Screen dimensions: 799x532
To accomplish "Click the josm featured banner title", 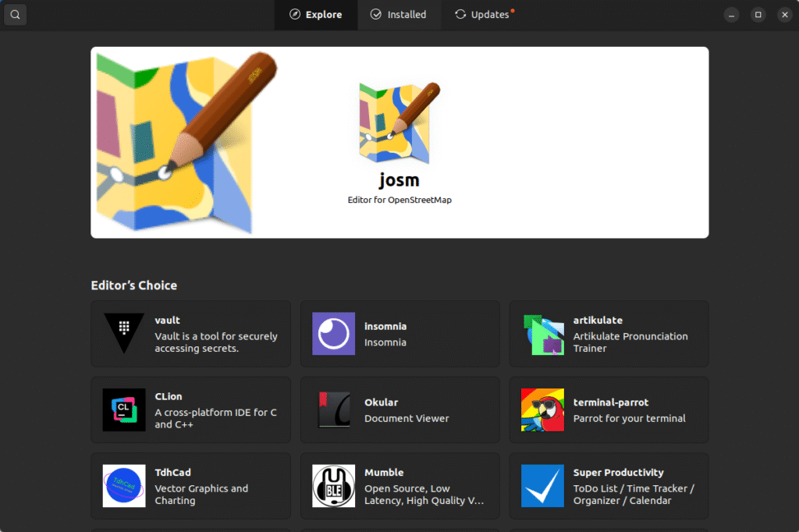I will click(x=399, y=180).
